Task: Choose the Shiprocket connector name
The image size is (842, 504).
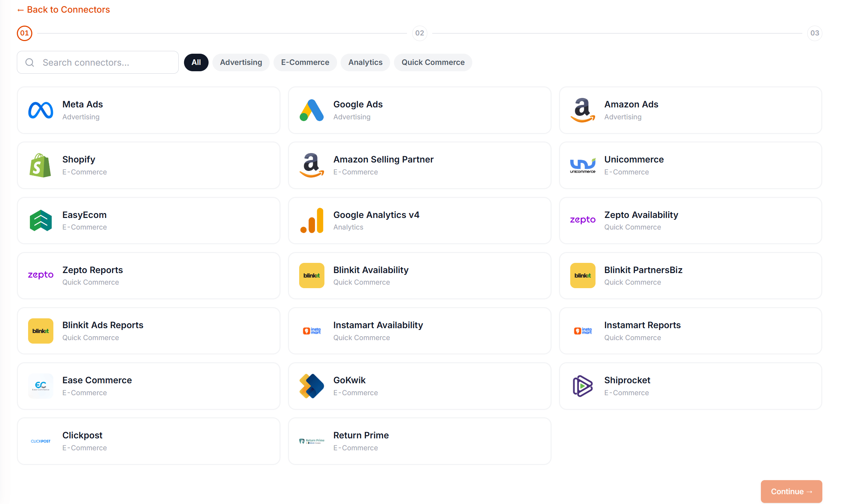Action: coord(627,380)
